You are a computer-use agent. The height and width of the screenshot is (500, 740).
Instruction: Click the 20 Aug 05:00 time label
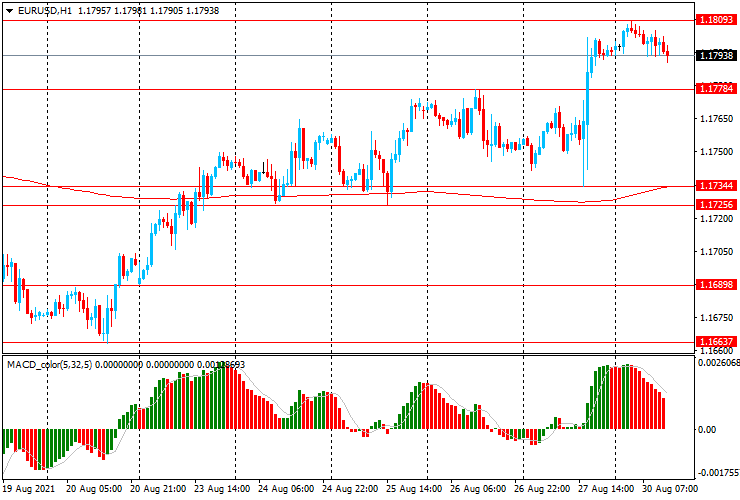click(x=94, y=489)
